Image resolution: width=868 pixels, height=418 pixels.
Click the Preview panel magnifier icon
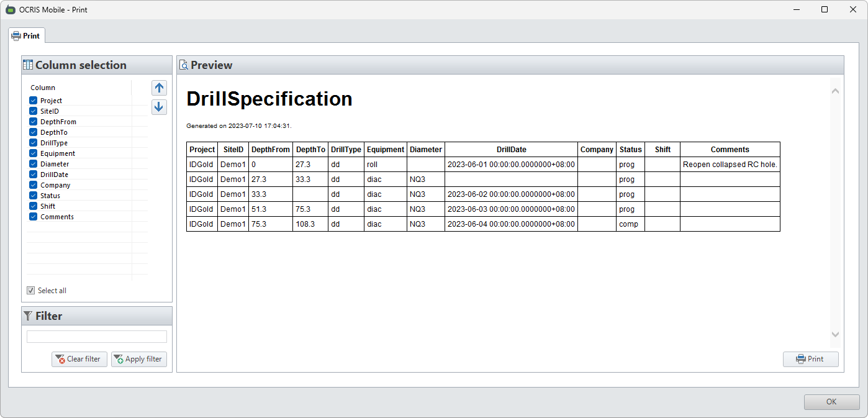(184, 65)
